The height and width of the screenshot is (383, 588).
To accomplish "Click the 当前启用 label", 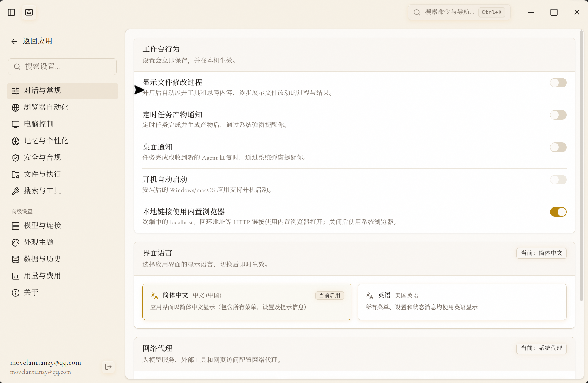I will click(x=330, y=296).
